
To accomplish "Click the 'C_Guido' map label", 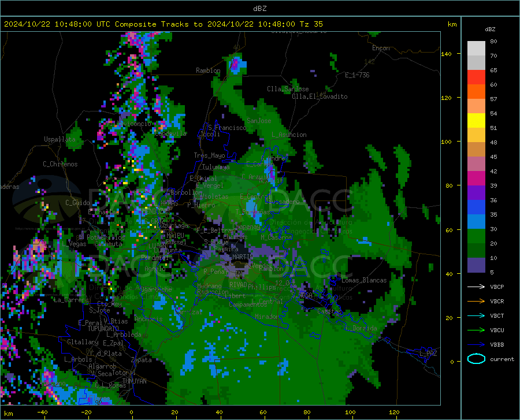I will (x=77, y=203).
